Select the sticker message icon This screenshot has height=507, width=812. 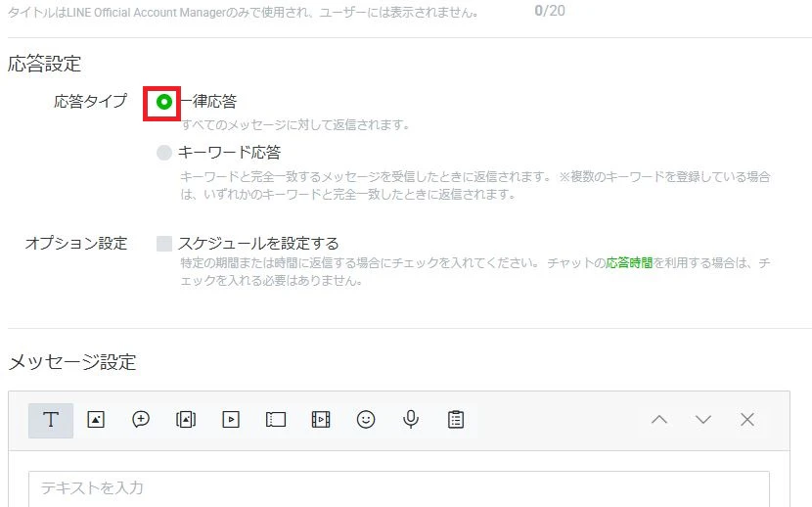141,420
